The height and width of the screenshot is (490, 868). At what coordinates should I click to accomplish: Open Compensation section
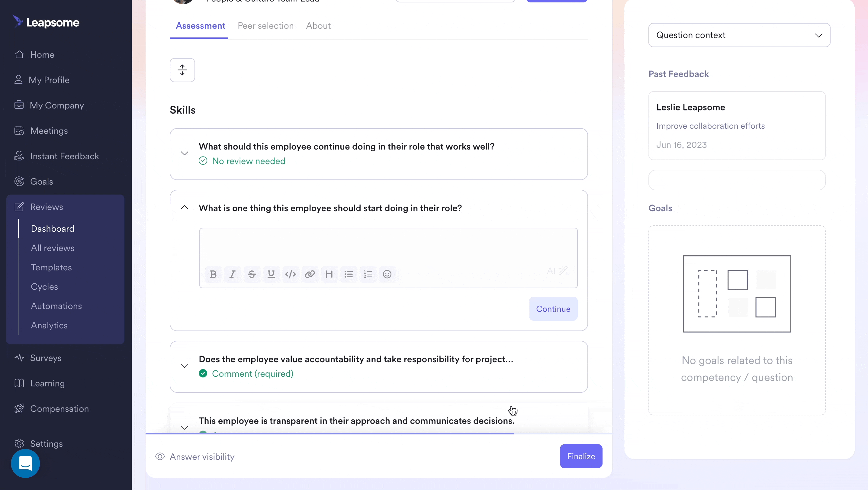coord(52,408)
